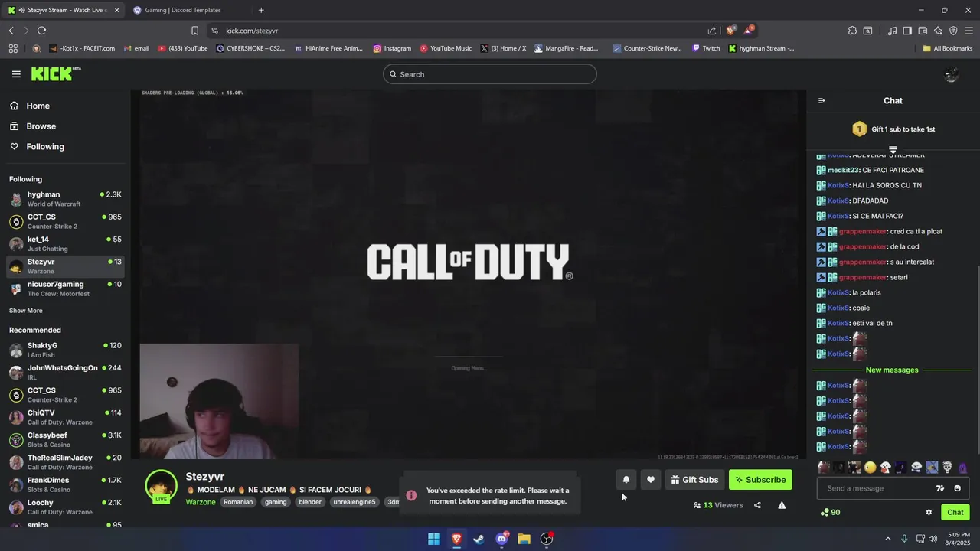Click the Brave Rewards triangle icon
Image resolution: width=980 pixels, height=551 pixels.
[749, 31]
